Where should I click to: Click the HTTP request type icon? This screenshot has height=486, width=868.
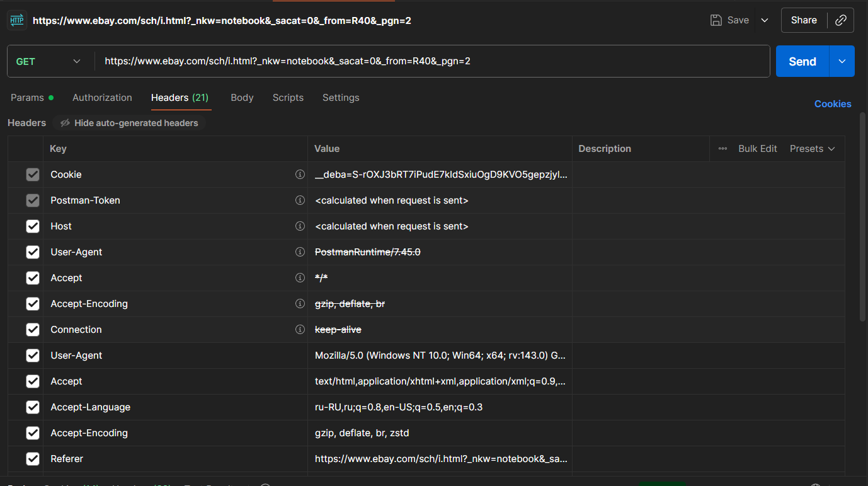point(17,20)
